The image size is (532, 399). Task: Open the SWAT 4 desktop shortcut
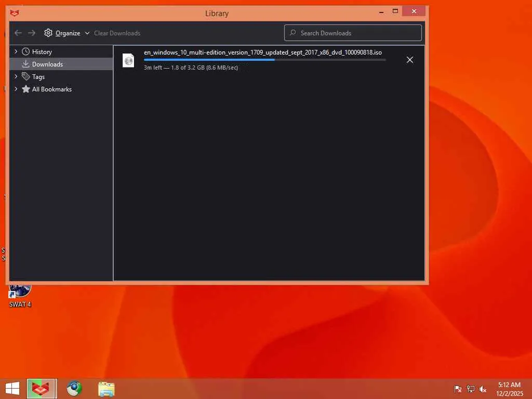coord(20,296)
